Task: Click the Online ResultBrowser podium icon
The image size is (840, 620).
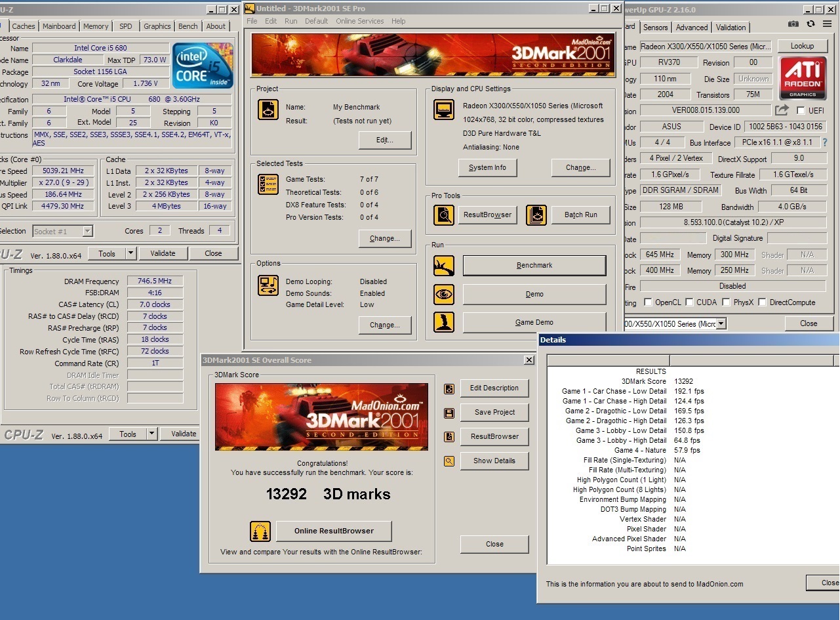Action: coord(260,531)
